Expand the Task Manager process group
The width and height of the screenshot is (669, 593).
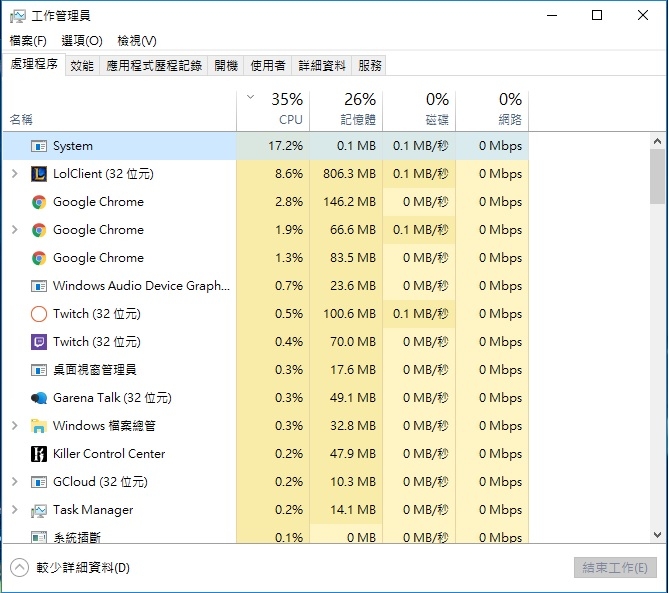[15, 509]
